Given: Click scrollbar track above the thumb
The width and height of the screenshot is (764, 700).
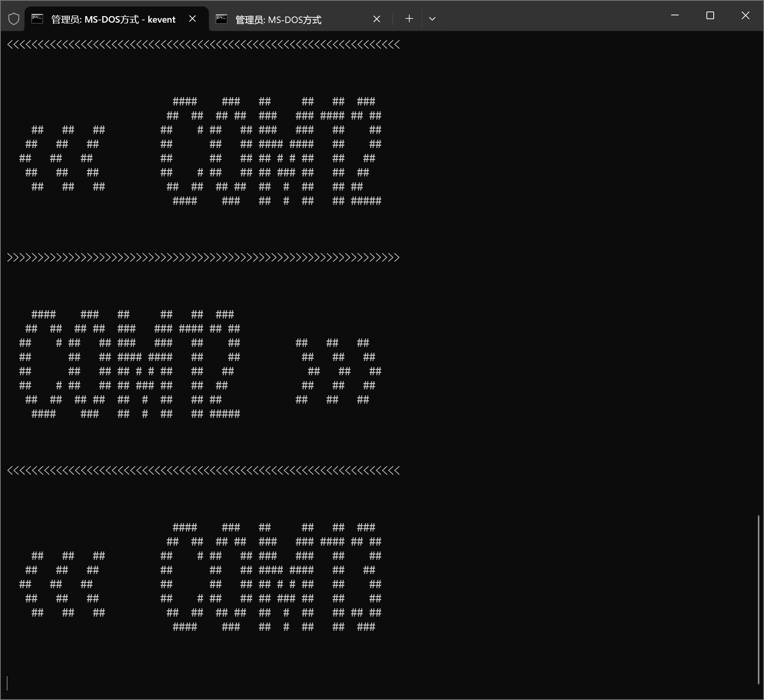Looking at the screenshot, I should pyautogui.click(x=759, y=269).
